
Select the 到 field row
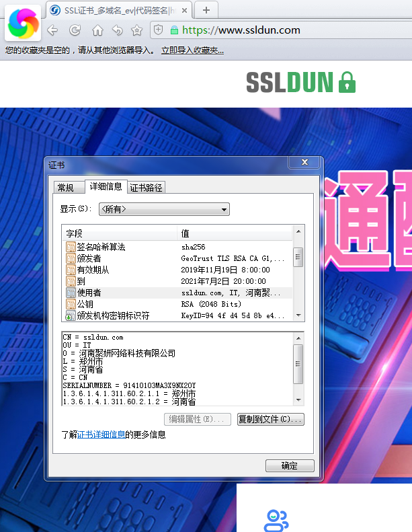(177, 281)
